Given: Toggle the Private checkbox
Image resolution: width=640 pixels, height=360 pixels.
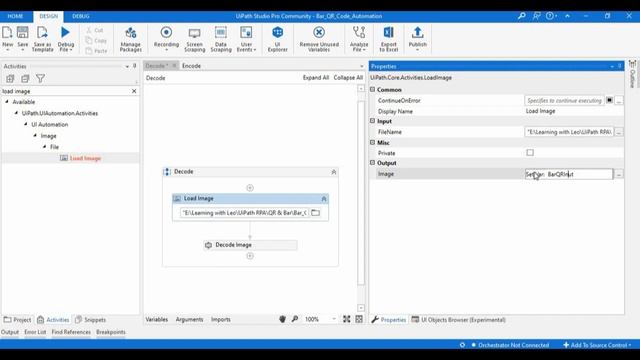Looking at the screenshot, I should pos(530,153).
